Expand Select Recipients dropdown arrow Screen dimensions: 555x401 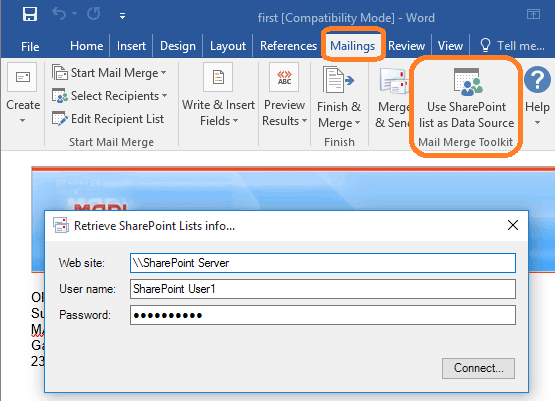coord(165,96)
